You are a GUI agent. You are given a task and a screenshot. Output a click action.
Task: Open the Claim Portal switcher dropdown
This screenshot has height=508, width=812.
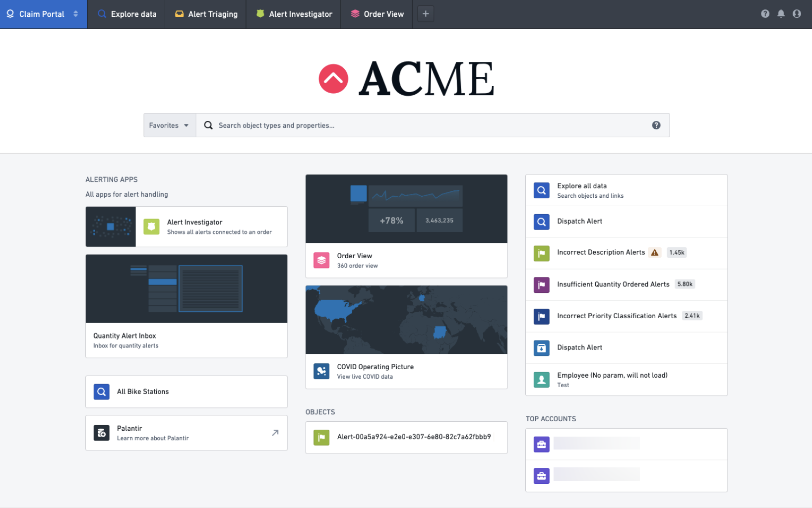click(x=44, y=14)
